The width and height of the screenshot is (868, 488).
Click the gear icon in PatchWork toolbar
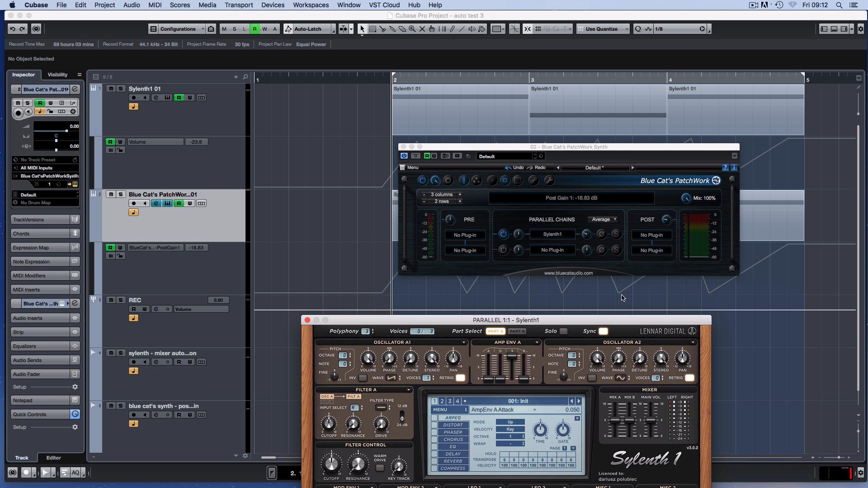tap(448, 180)
